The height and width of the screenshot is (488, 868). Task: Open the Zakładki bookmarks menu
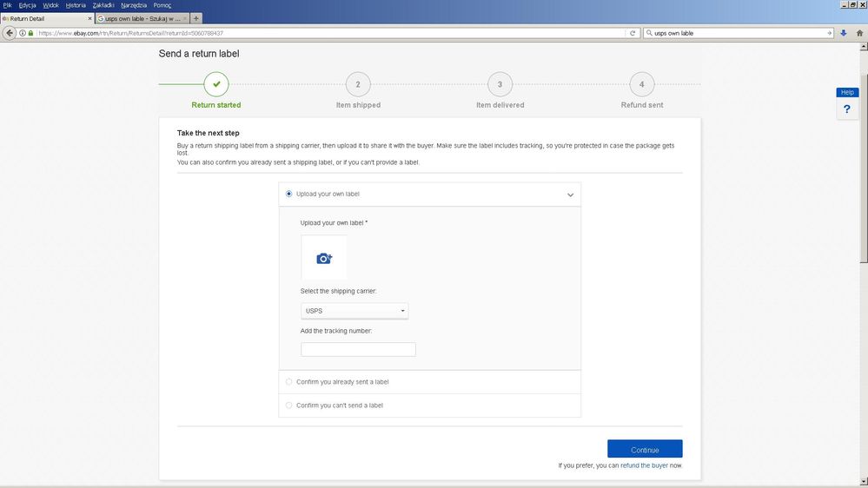point(103,5)
